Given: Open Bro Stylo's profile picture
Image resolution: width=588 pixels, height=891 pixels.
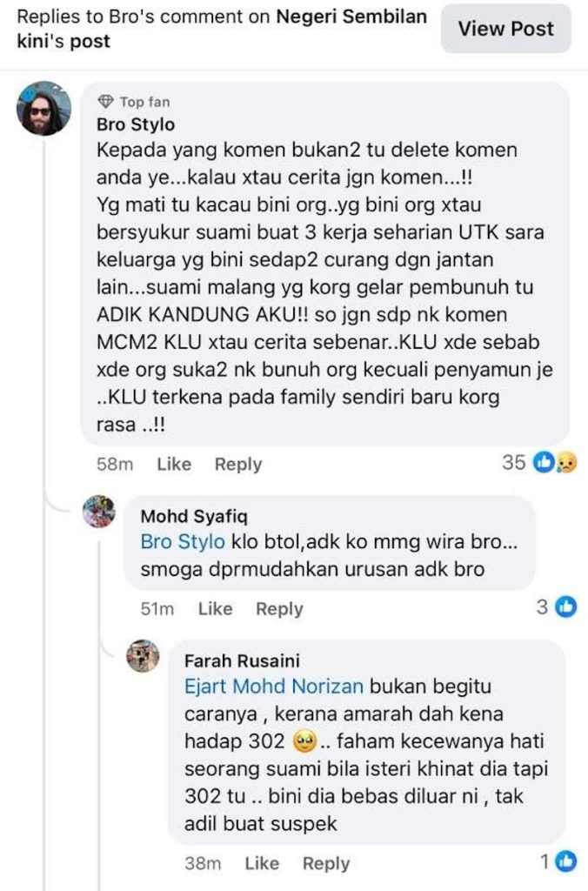Looking at the screenshot, I should pyautogui.click(x=43, y=109).
